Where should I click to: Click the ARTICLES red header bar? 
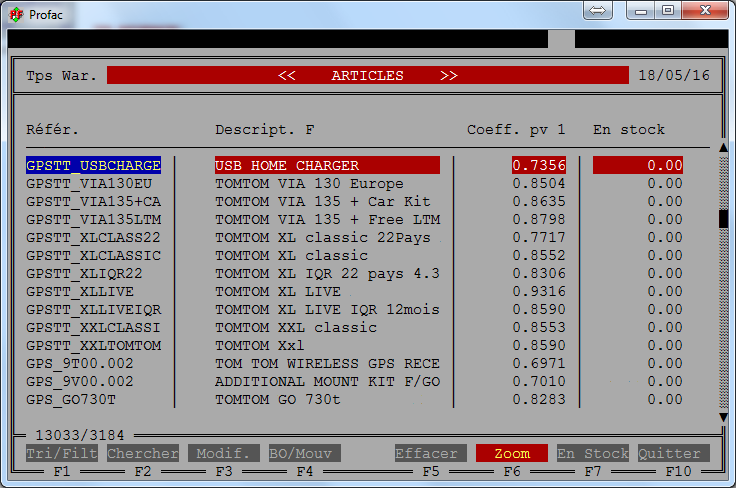click(367, 75)
